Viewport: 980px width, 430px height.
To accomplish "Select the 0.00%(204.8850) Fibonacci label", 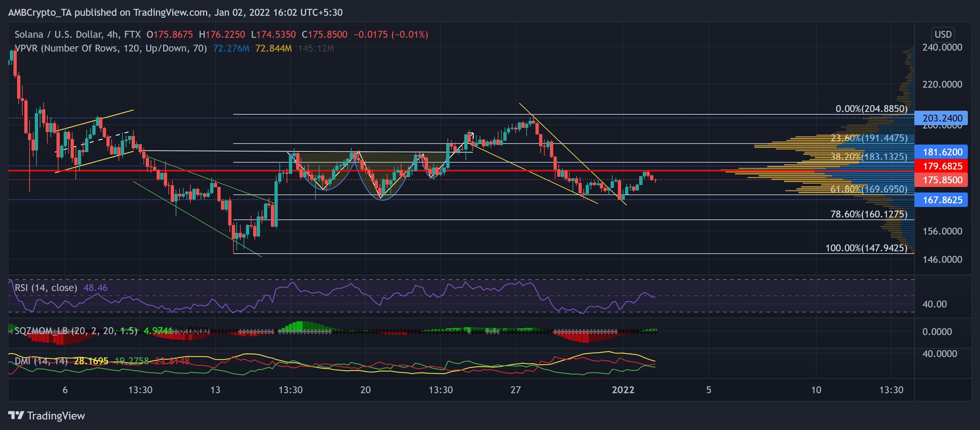I will 871,109.
